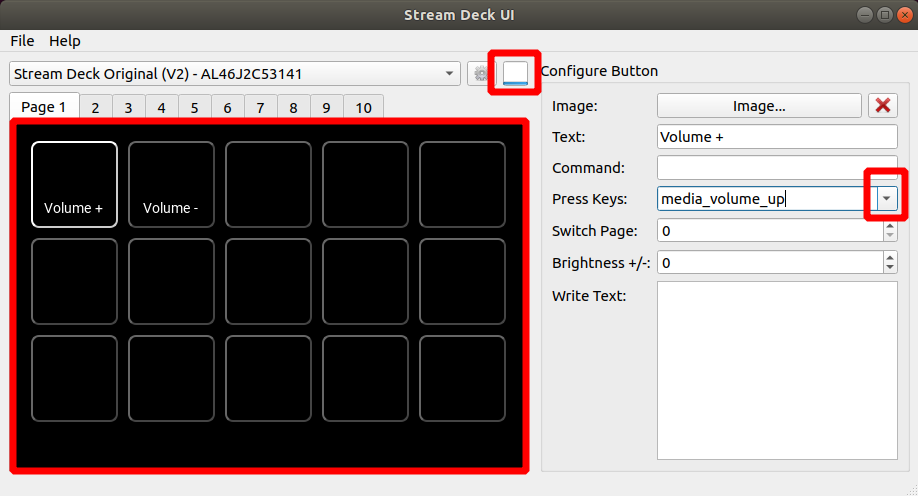Minimize the Stream Deck UI window

point(865,15)
